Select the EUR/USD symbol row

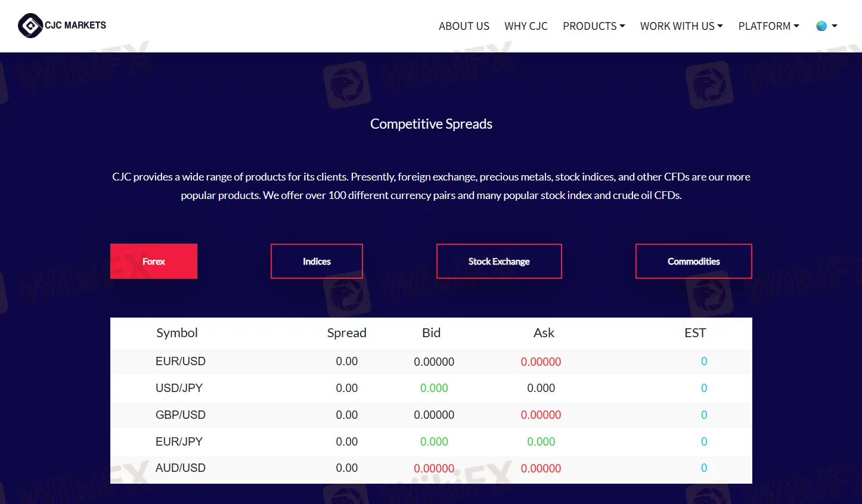click(x=431, y=362)
